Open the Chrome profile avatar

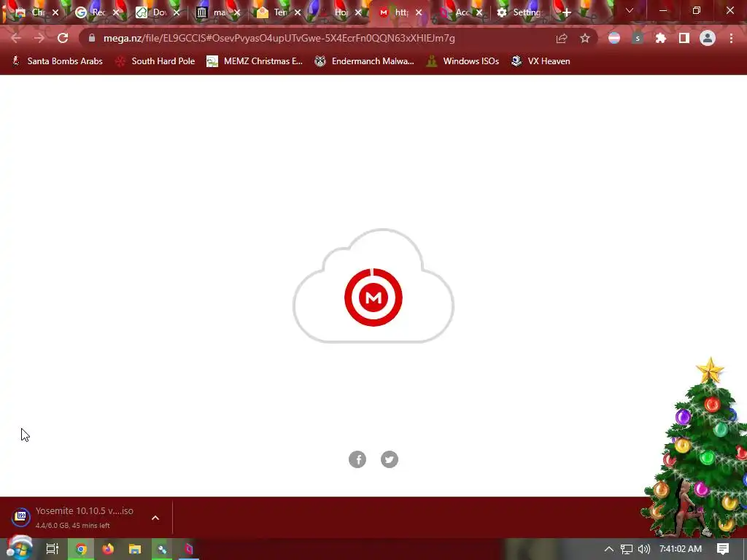pyautogui.click(x=708, y=39)
